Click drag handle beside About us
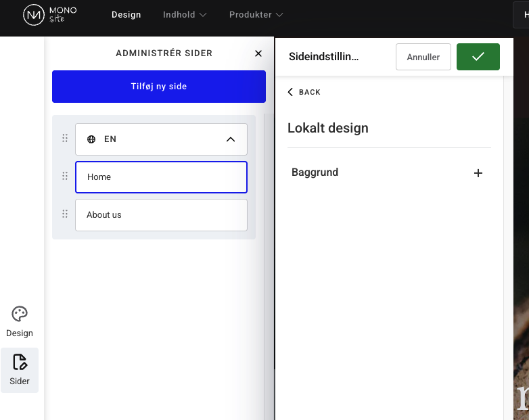 [x=65, y=214]
